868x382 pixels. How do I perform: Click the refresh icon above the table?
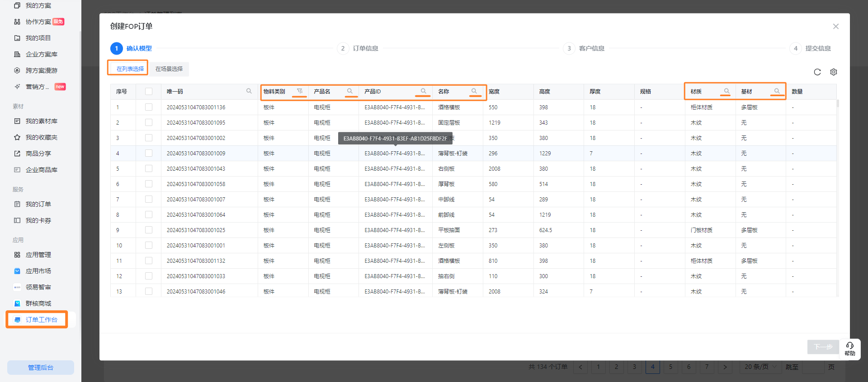(817, 72)
